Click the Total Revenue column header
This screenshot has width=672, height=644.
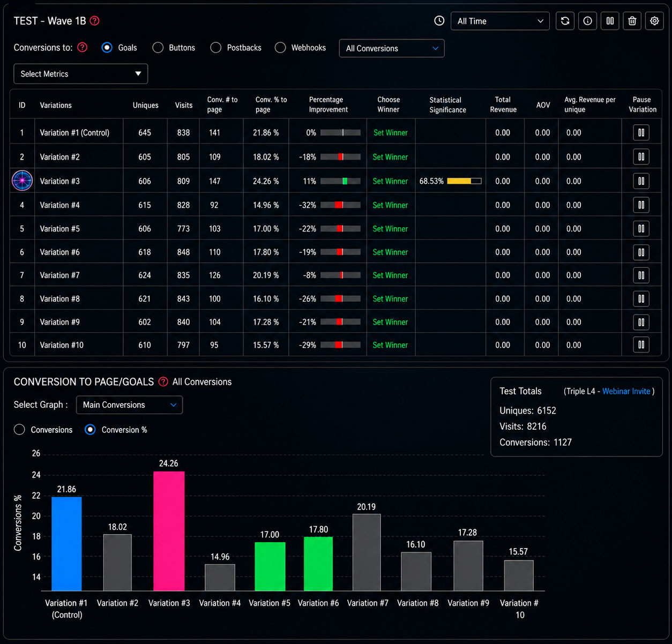click(x=503, y=104)
